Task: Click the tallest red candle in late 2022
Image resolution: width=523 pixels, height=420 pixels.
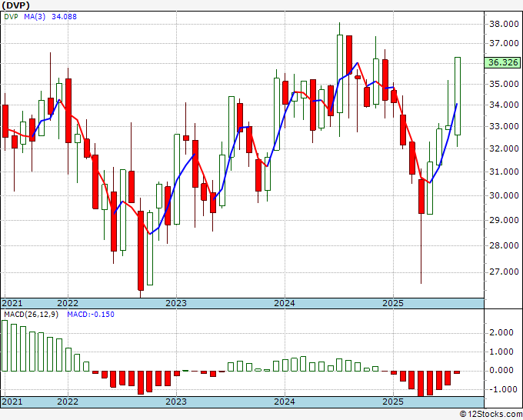Action: click(x=141, y=251)
